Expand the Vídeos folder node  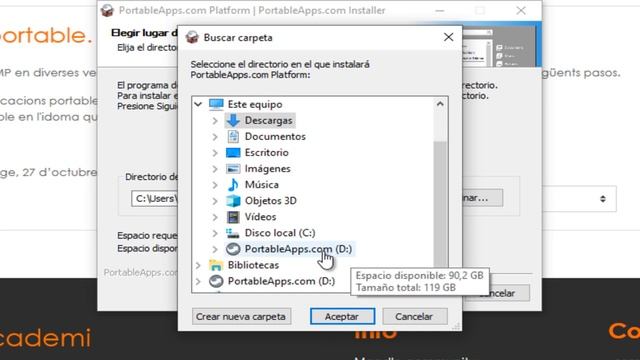215,217
